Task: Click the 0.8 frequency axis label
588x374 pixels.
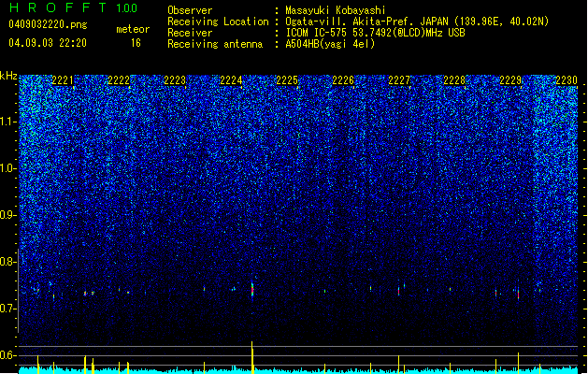Action: pyautogui.click(x=8, y=262)
